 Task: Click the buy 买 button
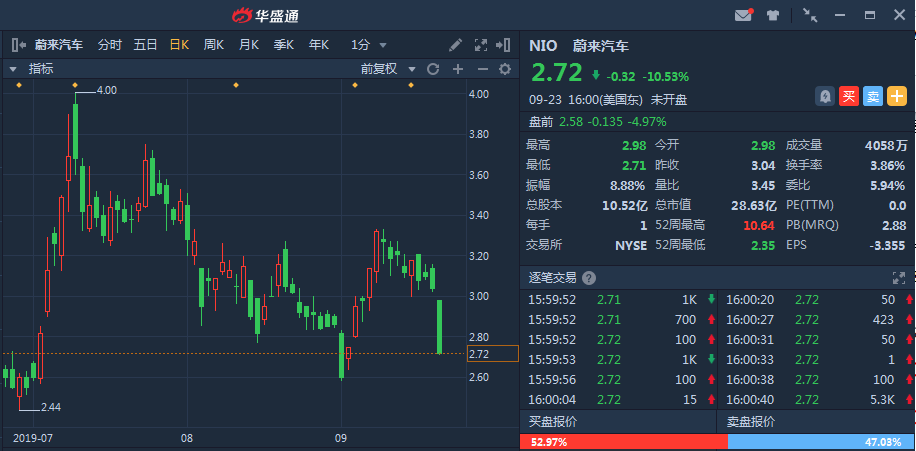pos(849,96)
